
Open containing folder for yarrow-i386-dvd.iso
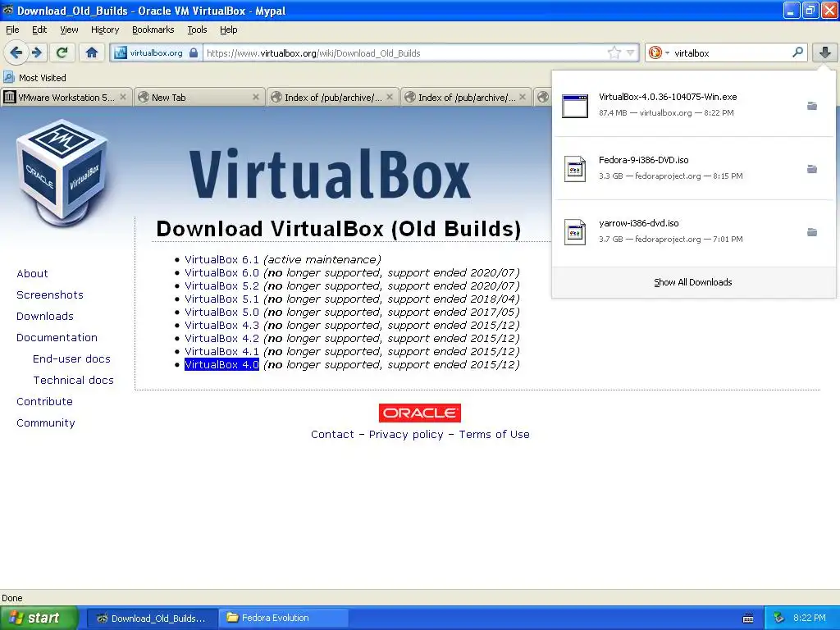tap(812, 232)
